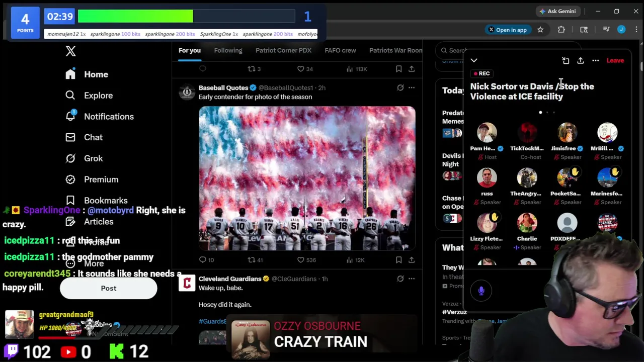Select host Pam He... avatar
The image size is (644, 362).
click(487, 133)
